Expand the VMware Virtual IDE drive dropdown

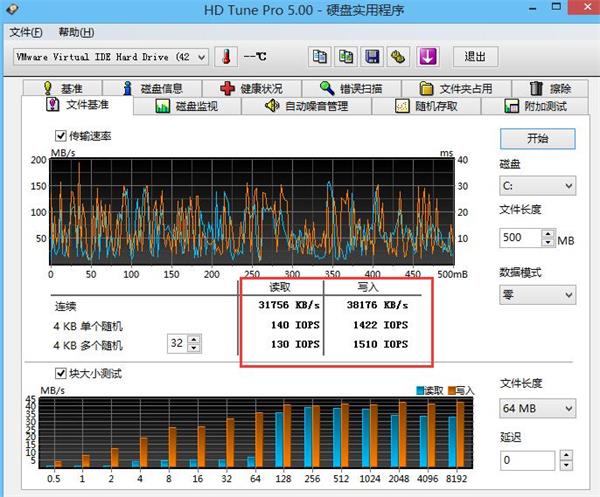click(201, 57)
